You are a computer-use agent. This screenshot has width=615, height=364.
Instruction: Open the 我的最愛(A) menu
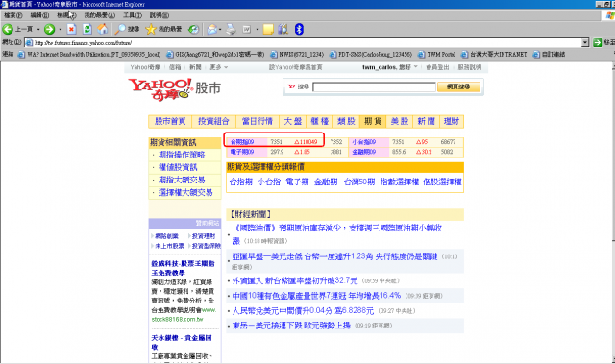[100, 15]
